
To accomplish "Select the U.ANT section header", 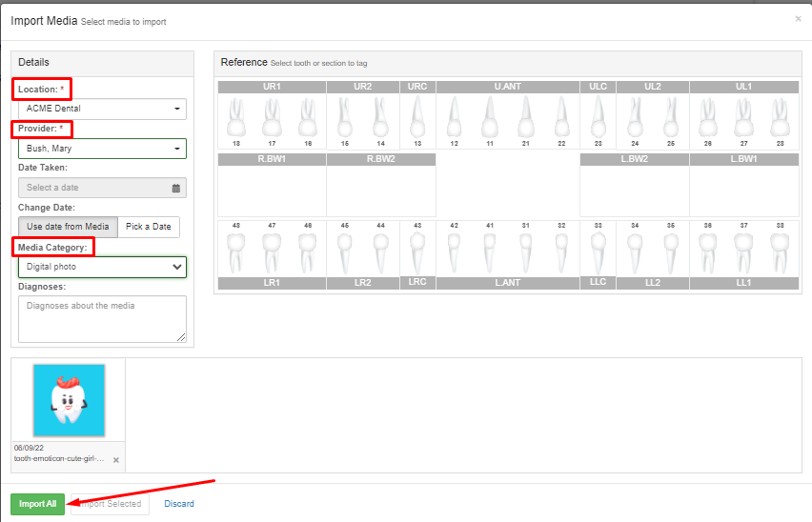I will point(507,87).
